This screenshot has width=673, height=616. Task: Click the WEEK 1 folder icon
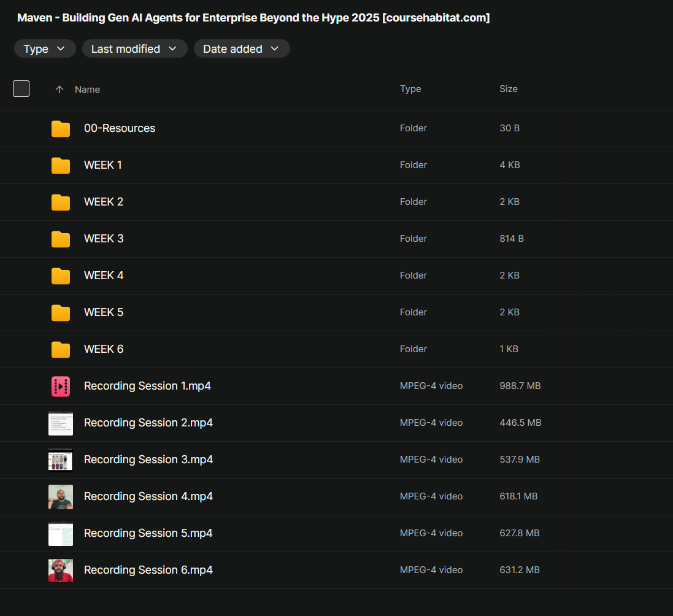(x=61, y=166)
